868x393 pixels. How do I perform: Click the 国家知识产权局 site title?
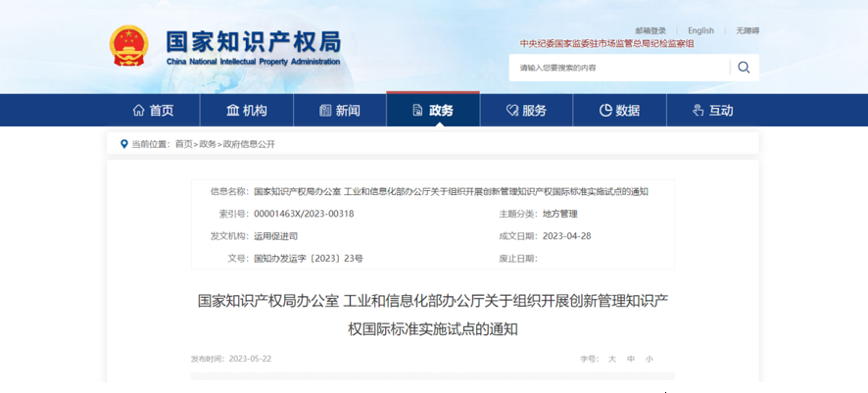254,42
